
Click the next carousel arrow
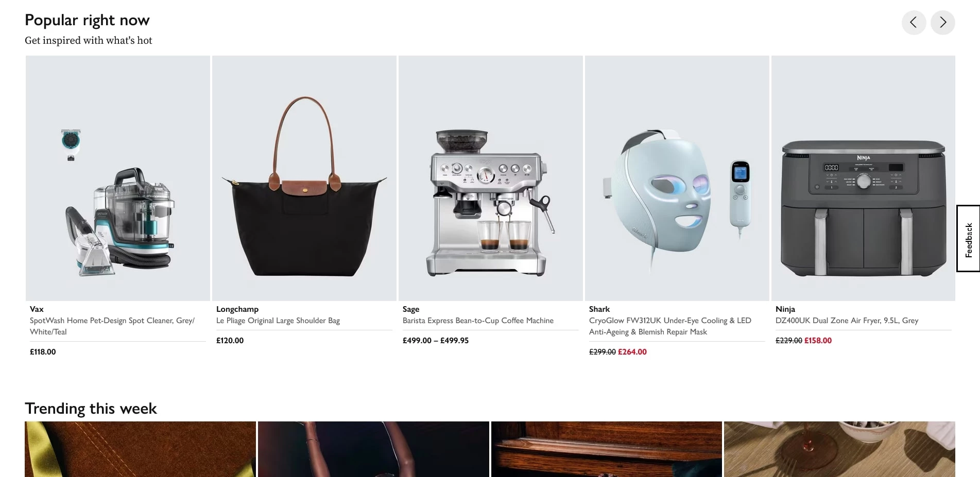(942, 23)
